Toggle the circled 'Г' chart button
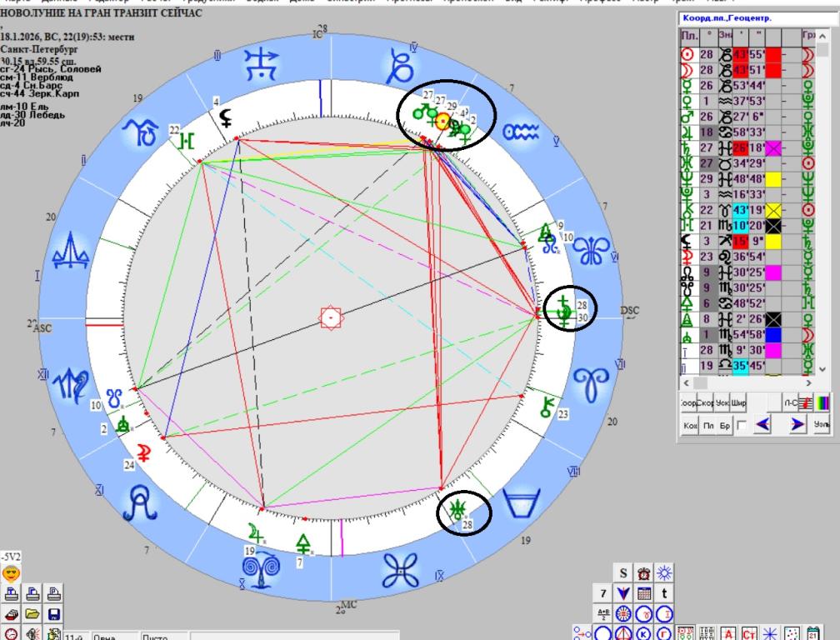This screenshot has width=840, height=640. [665, 634]
